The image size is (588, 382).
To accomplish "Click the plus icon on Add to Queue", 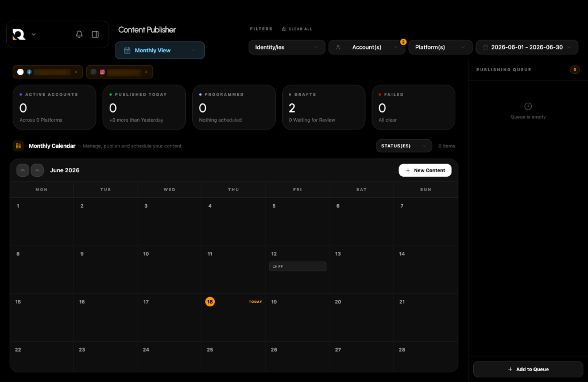I will pos(510,369).
